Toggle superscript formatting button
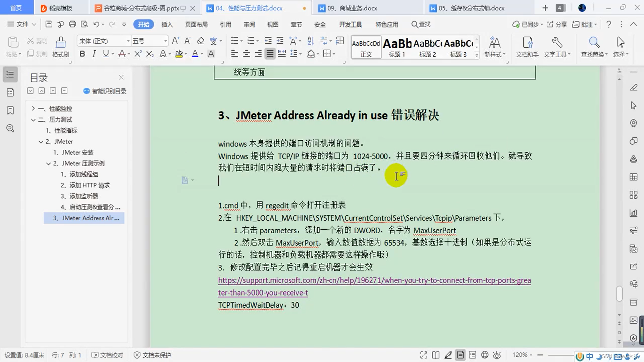This screenshot has height=362, width=644. point(138,54)
